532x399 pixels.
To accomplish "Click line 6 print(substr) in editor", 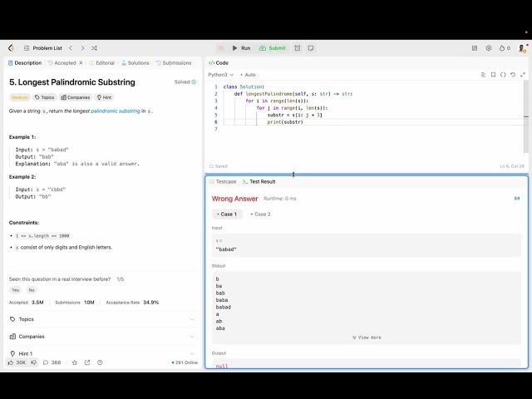I will click(x=284, y=122).
